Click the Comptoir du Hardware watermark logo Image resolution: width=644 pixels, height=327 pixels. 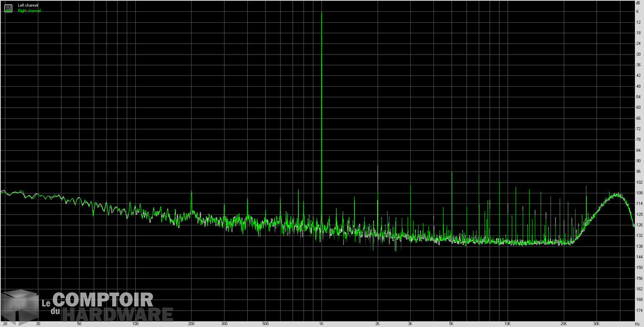click(87, 307)
